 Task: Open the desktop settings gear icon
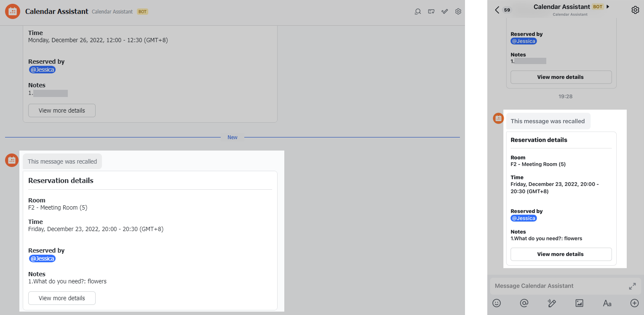[458, 11]
